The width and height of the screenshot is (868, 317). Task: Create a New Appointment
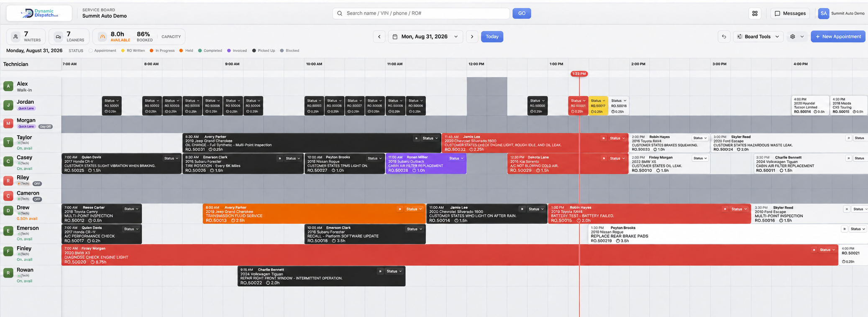(838, 37)
